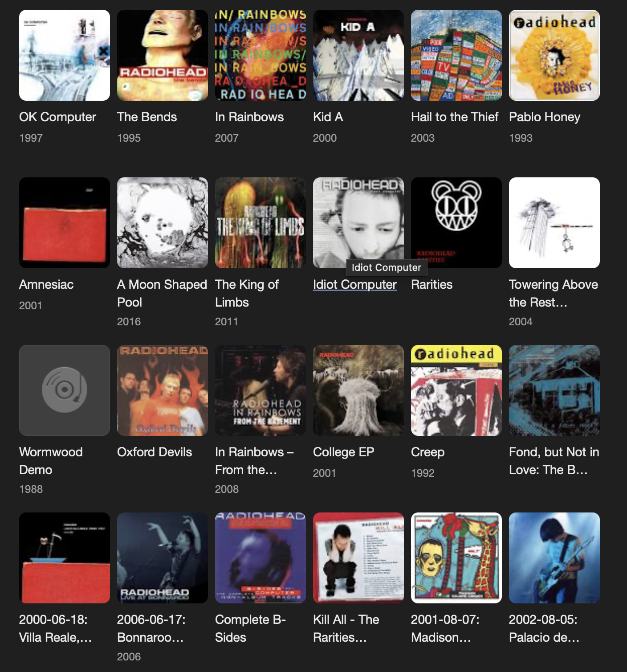The height and width of the screenshot is (672, 627).
Task: Open Hail to the Thief cover art
Action: click(x=456, y=55)
